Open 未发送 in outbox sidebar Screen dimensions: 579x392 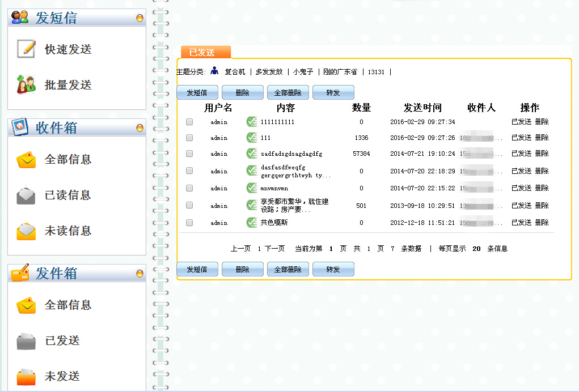click(x=62, y=376)
